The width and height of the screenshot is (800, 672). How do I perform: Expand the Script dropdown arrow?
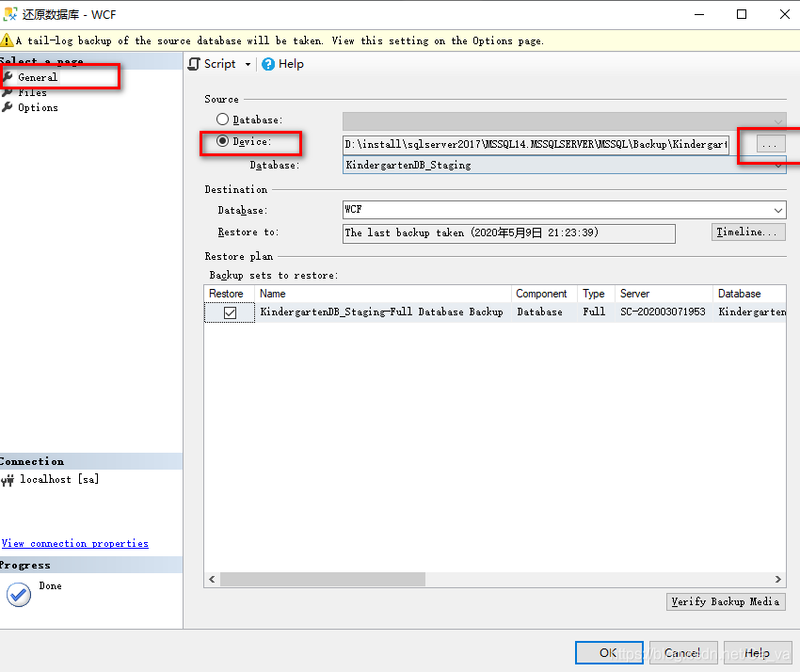tap(248, 64)
